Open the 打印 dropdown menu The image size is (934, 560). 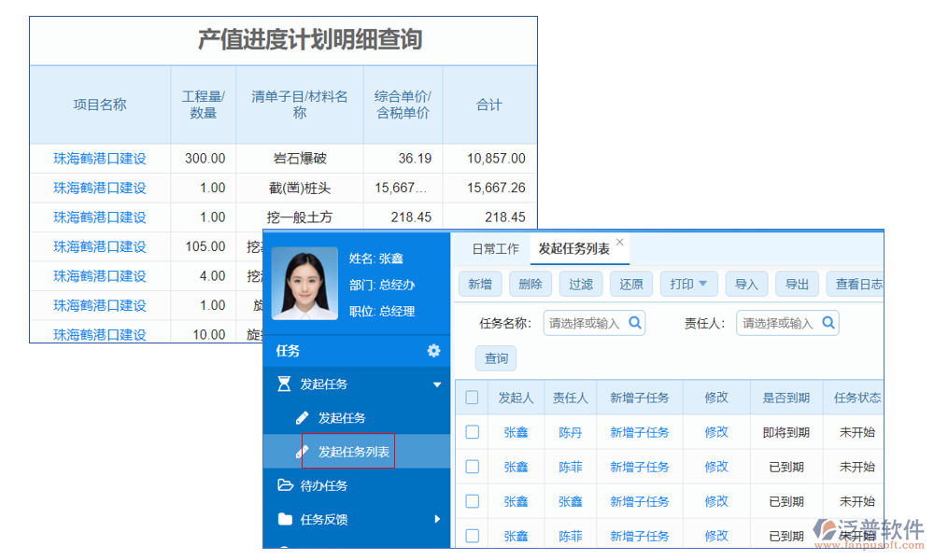689,285
